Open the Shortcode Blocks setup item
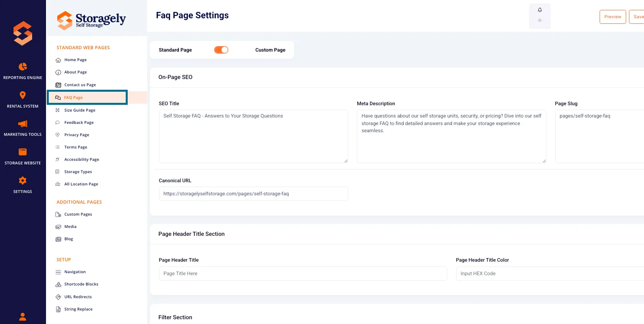Screen dimensions: 644x324 click(x=81, y=284)
